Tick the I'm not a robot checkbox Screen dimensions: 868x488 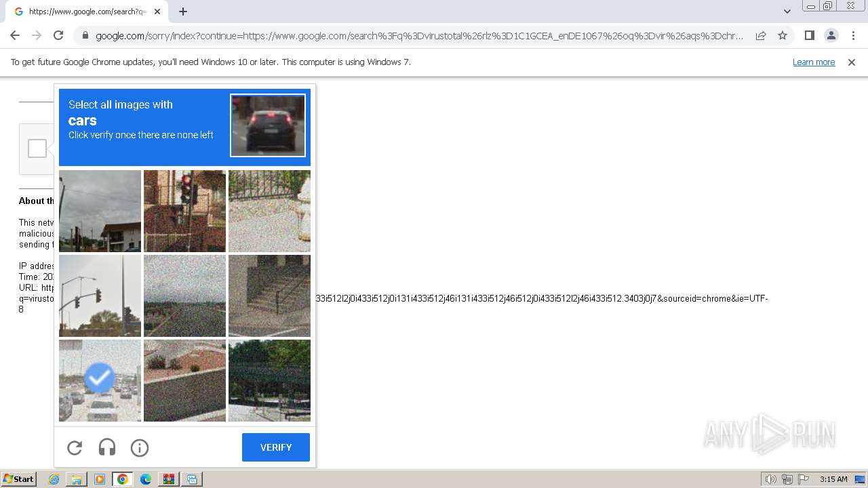(37, 148)
